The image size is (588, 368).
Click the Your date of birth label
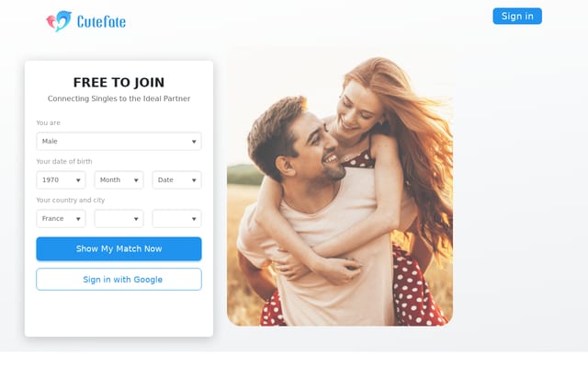point(64,162)
